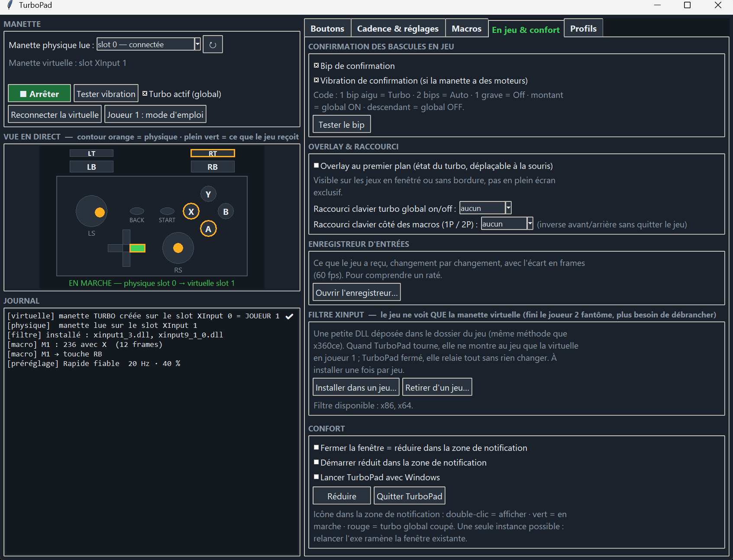Click the A button in live view
The image size is (733, 560).
pyautogui.click(x=208, y=229)
